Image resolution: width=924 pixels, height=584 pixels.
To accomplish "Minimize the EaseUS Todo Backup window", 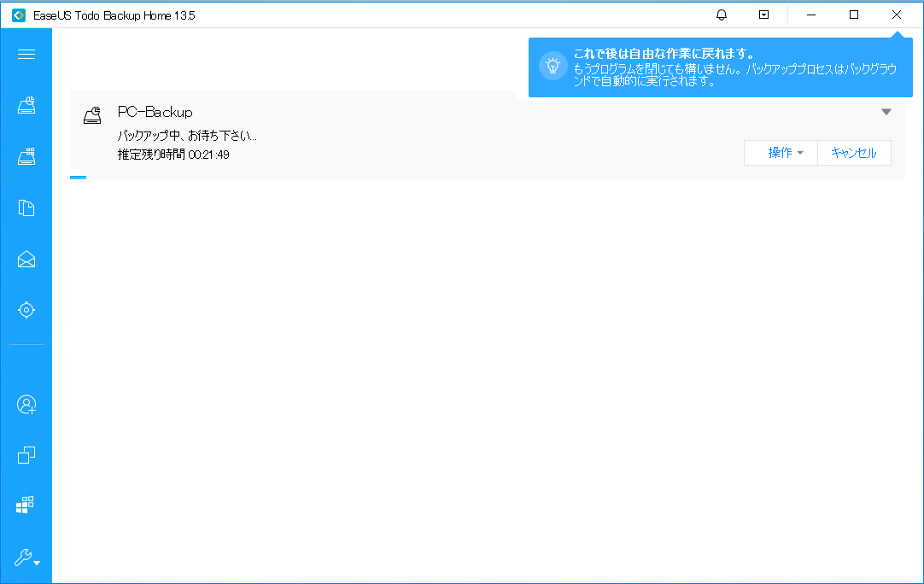I will [x=811, y=15].
